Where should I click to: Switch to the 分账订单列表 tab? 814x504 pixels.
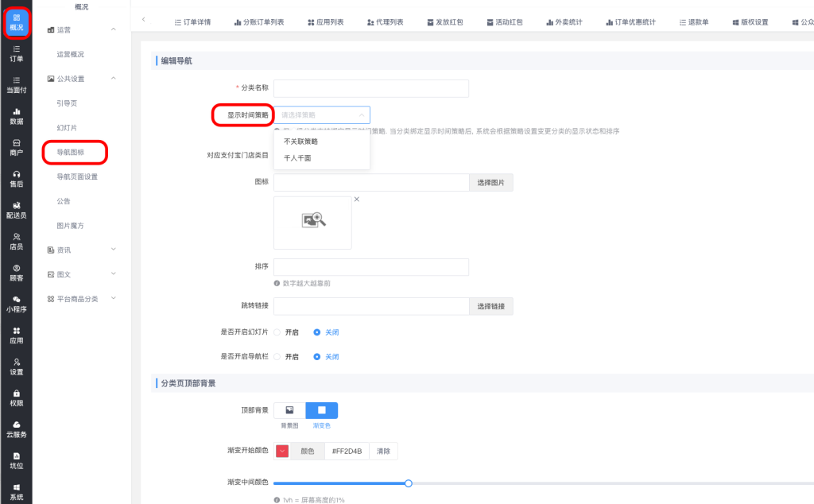(x=258, y=22)
